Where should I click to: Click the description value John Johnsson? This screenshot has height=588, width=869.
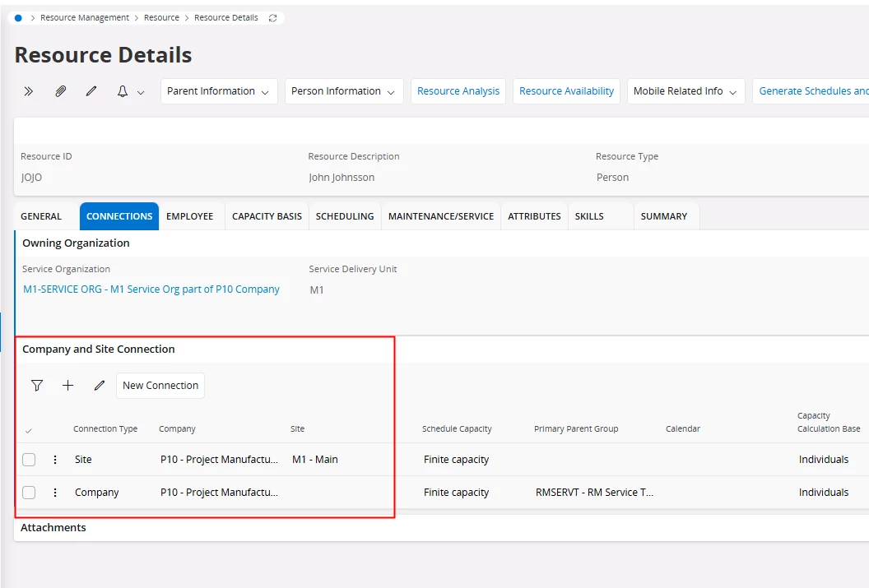pos(342,178)
